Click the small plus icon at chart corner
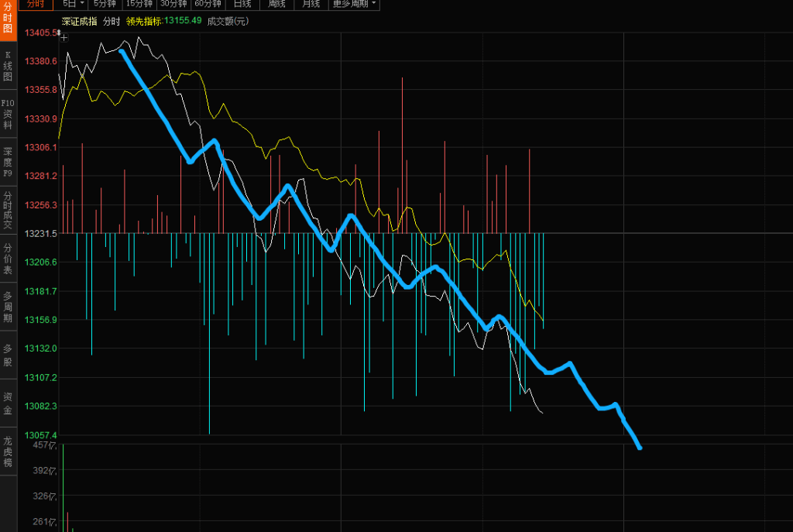793x532 pixels. coord(64,37)
